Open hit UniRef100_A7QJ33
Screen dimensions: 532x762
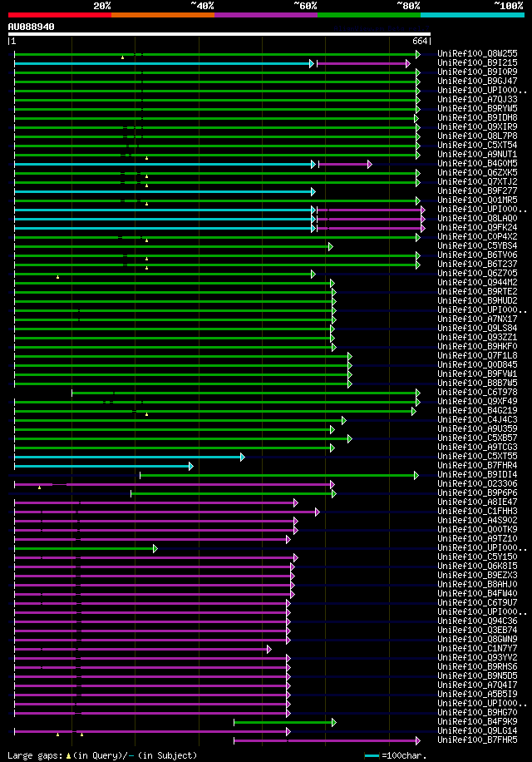[477, 100]
